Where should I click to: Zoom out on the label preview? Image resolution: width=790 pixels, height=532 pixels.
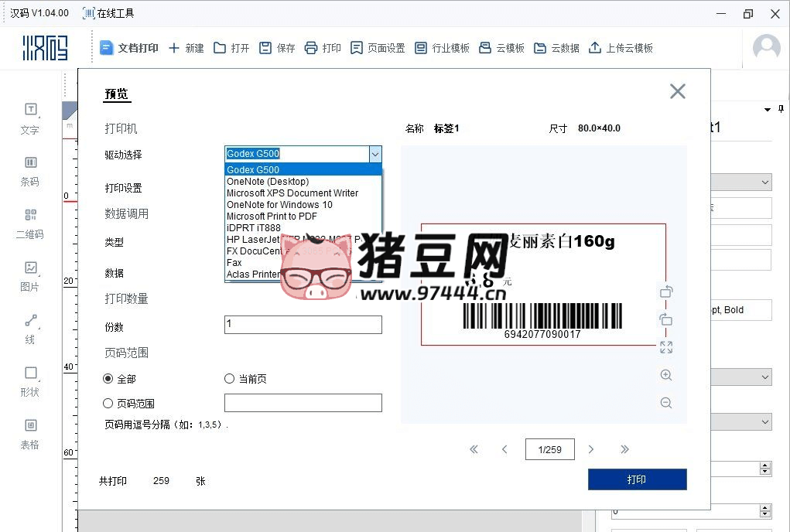coord(665,403)
